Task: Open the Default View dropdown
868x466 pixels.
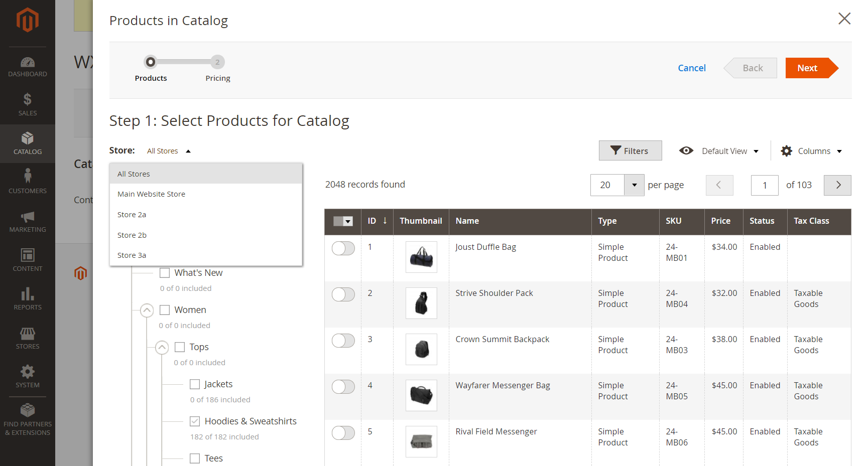Action: click(730, 151)
